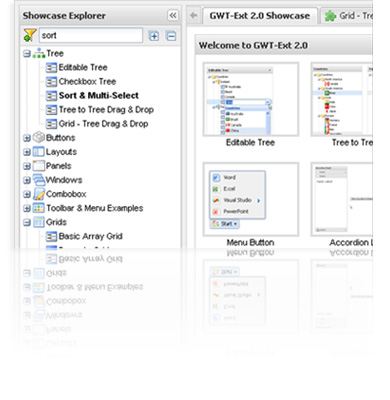390x400 pixels.
Task: Open the Editable Tree thumbnail
Action: (x=251, y=99)
